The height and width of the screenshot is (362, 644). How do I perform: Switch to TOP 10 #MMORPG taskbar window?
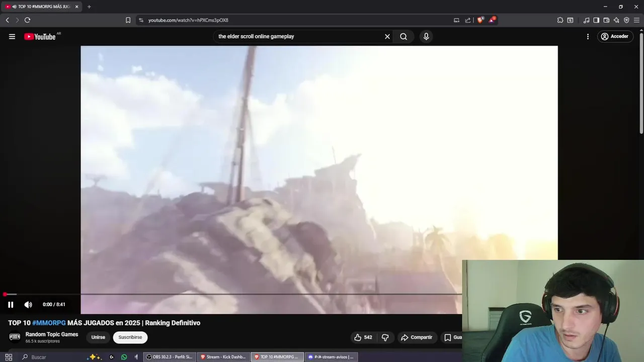[277, 357]
